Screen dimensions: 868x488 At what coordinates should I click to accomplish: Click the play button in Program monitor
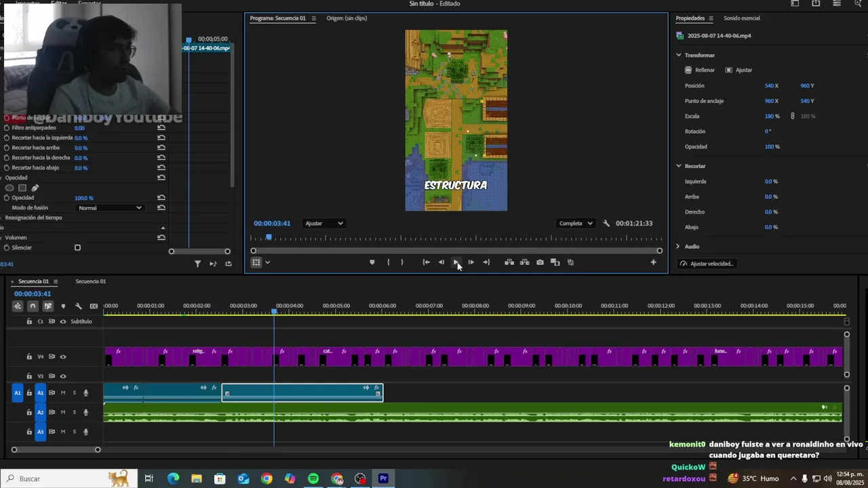(x=456, y=262)
